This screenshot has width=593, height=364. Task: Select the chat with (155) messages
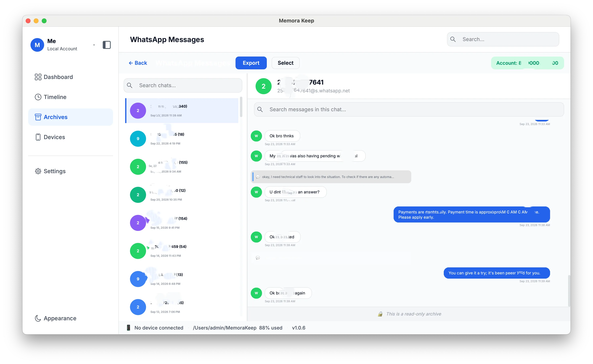tap(182, 167)
